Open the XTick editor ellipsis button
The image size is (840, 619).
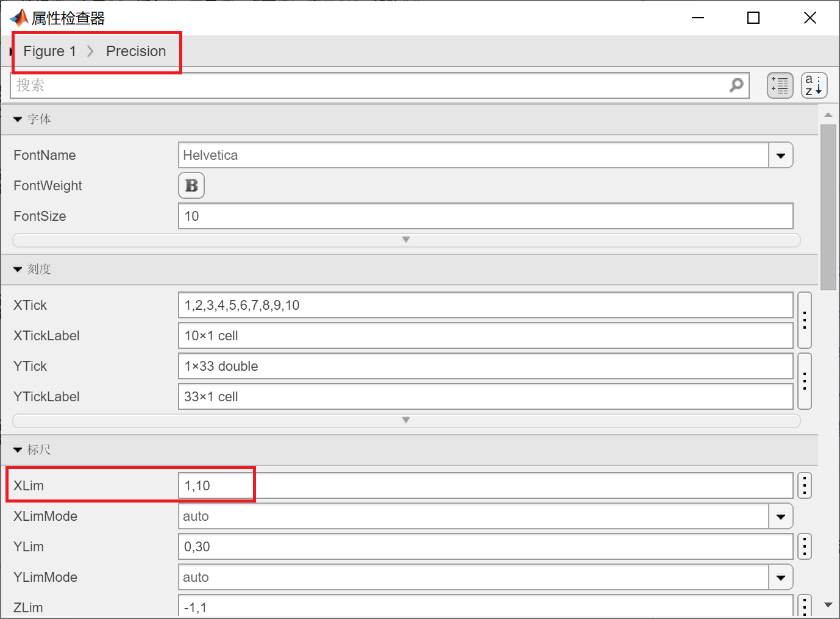[805, 320]
